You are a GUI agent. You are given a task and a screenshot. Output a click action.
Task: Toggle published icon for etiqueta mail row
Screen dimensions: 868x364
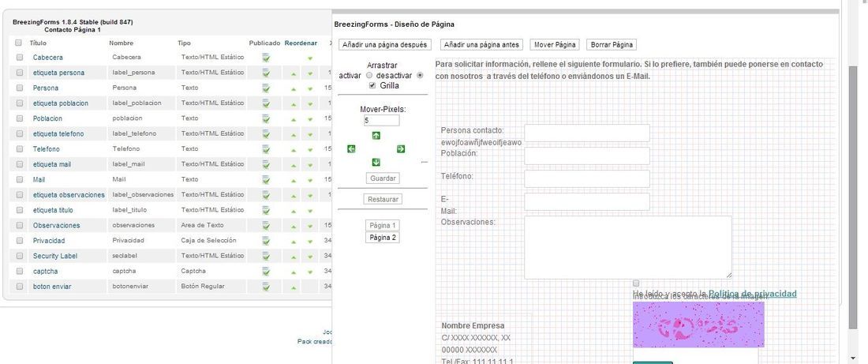[x=266, y=164]
